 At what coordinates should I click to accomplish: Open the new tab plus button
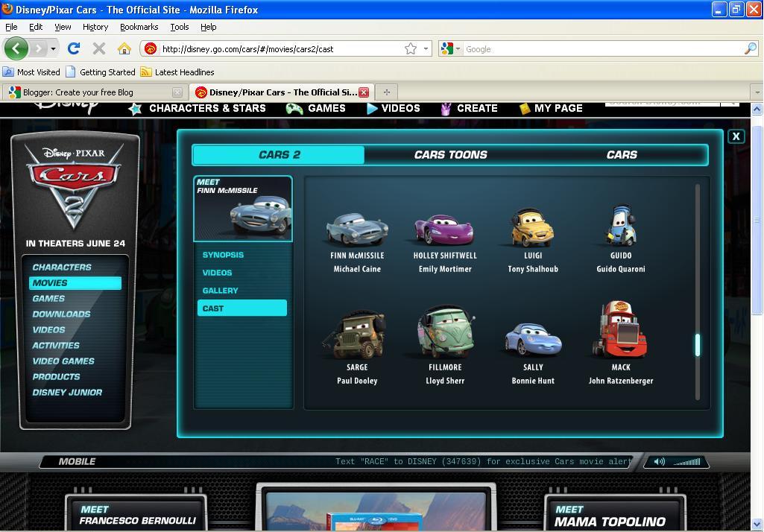[387, 92]
